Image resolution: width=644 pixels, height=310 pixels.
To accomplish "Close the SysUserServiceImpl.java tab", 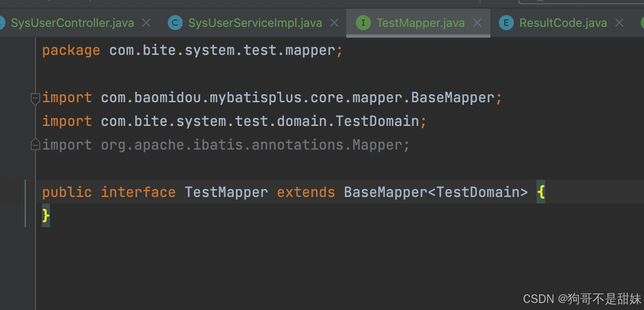I will pos(334,23).
